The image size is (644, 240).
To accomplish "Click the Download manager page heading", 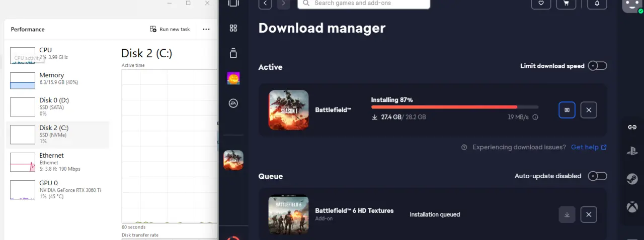I will (x=322, y=28).
